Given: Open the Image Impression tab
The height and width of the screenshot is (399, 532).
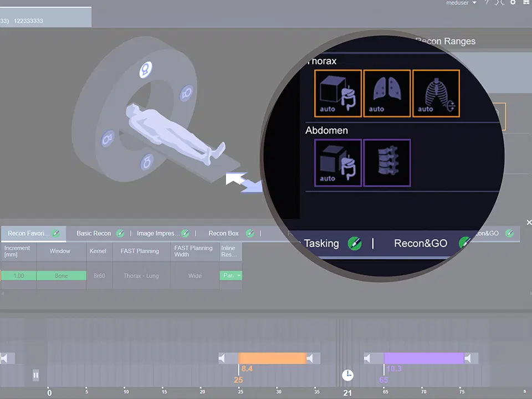Looking at the screenshot, I should tap(158, 233).
